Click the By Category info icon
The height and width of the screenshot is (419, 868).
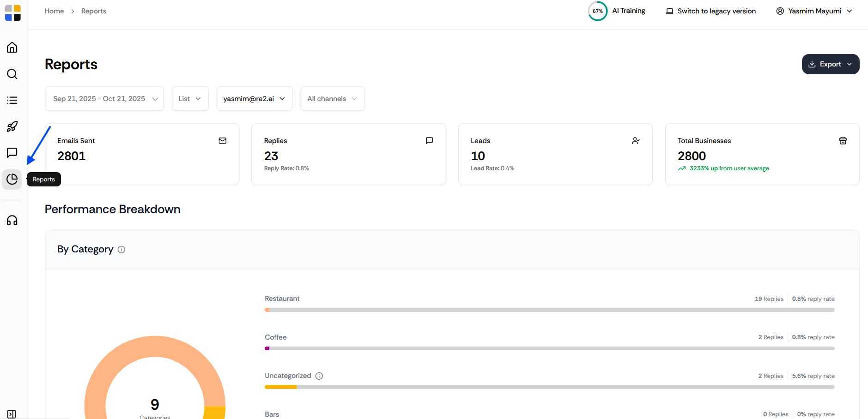[121, 250]
